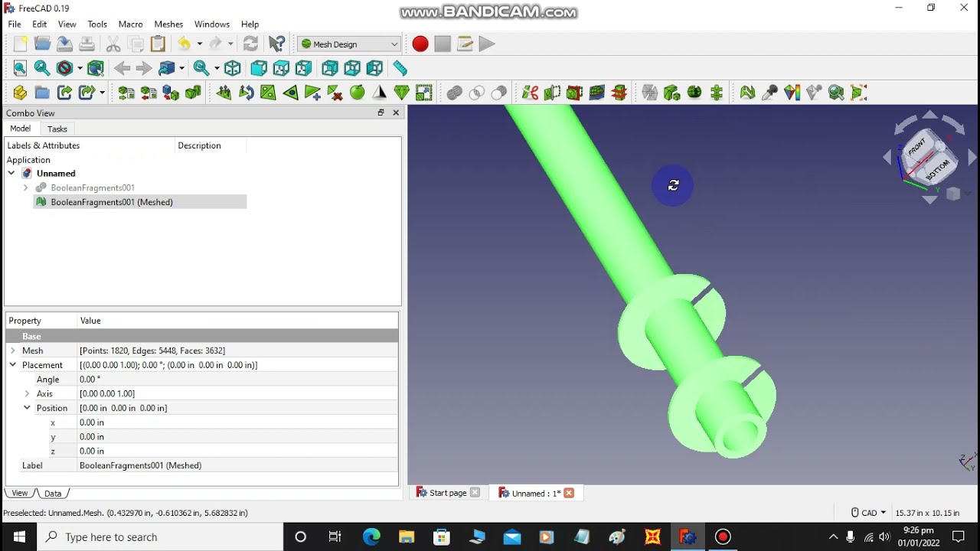
Task: Toggle bounding box view icon
Action: [x=96, y=68]
